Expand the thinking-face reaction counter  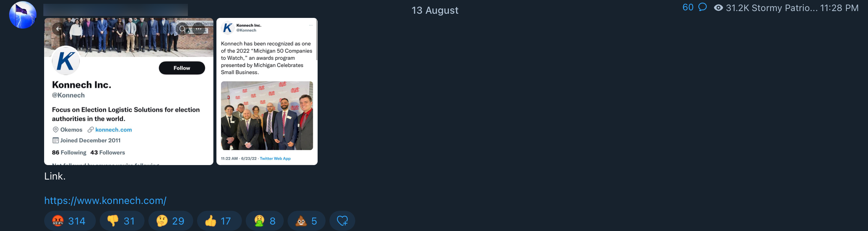170,220
